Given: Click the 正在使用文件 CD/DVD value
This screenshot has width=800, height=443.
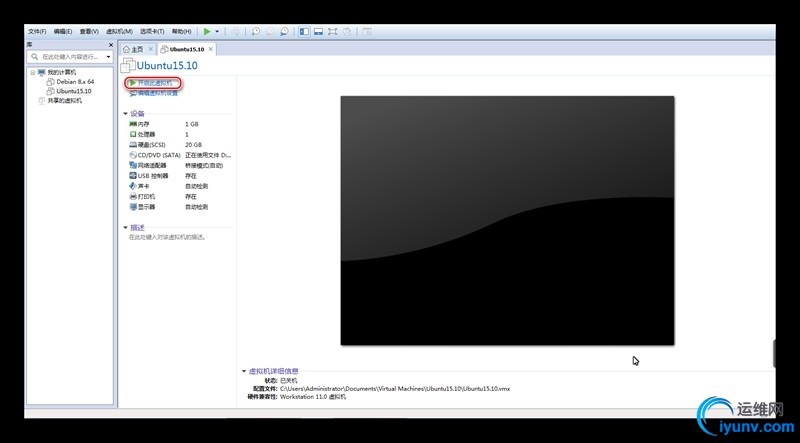Looking at the screenshot, I should coord(208,155).
